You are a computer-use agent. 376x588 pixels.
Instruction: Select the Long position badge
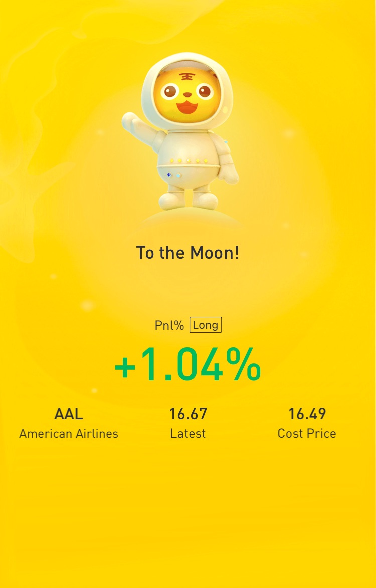pos(205,325)
